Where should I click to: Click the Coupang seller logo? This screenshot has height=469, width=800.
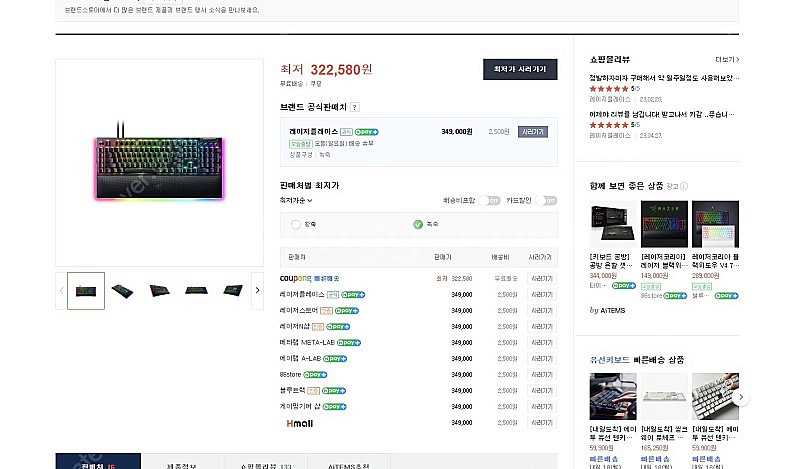[295, 279]
